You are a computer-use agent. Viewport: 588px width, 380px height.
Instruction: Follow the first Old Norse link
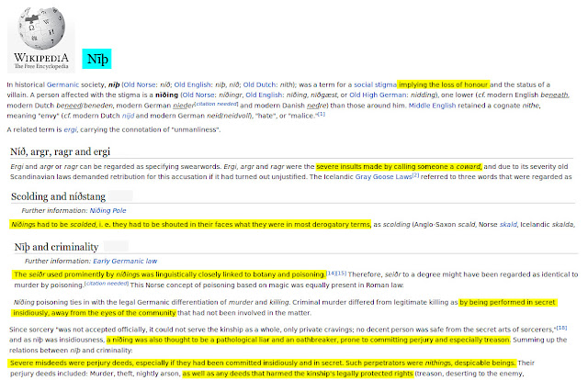click(140, 84)
